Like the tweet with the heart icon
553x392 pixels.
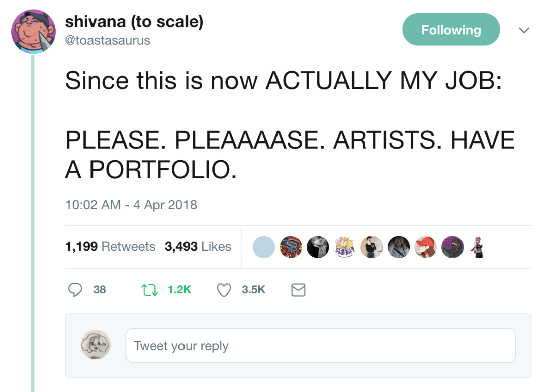click(x=224, y=289)
